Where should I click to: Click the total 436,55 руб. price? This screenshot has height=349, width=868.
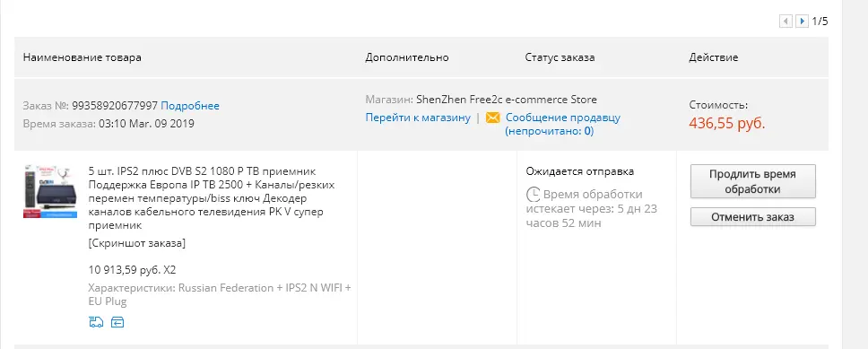coord(727,123)
